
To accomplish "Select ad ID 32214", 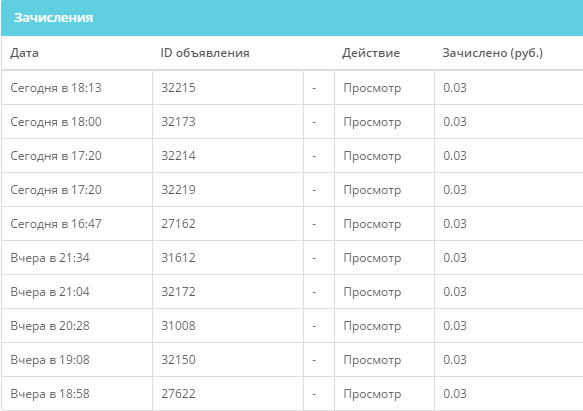I will click(x=178, y=156).
